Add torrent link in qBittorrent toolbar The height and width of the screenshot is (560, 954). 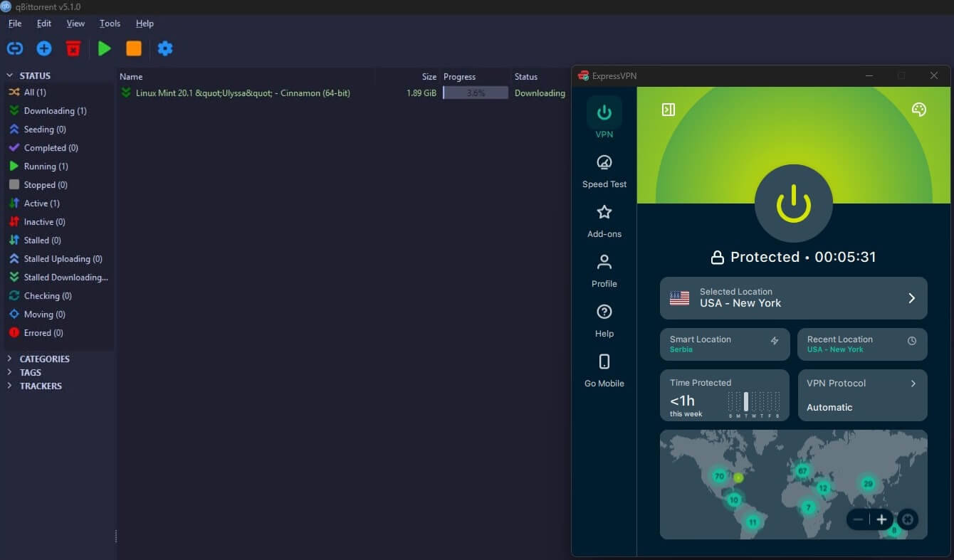point(15,48)
